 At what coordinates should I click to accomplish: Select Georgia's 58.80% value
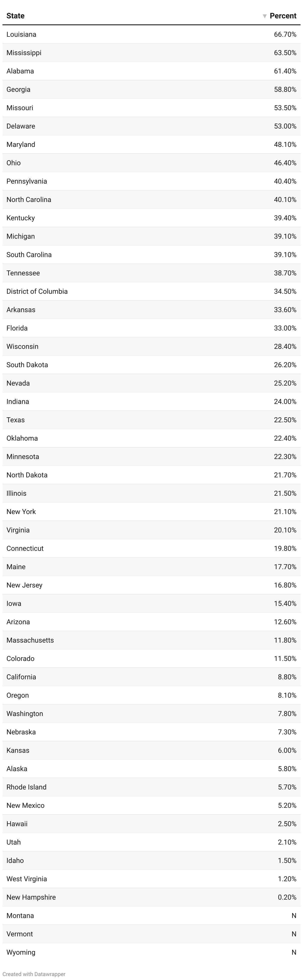pos(285,89)
